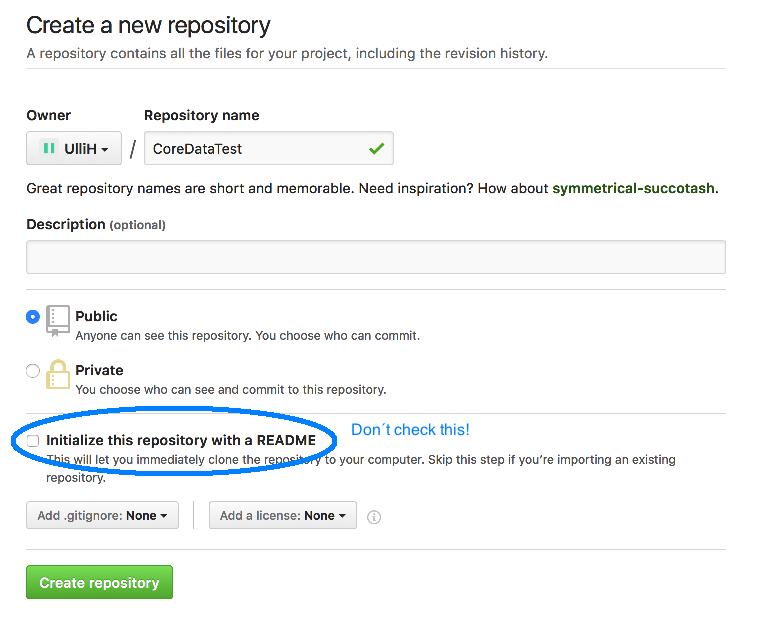779x623 pixels.
Task: Click into the empty Description field
Action: 375,257
